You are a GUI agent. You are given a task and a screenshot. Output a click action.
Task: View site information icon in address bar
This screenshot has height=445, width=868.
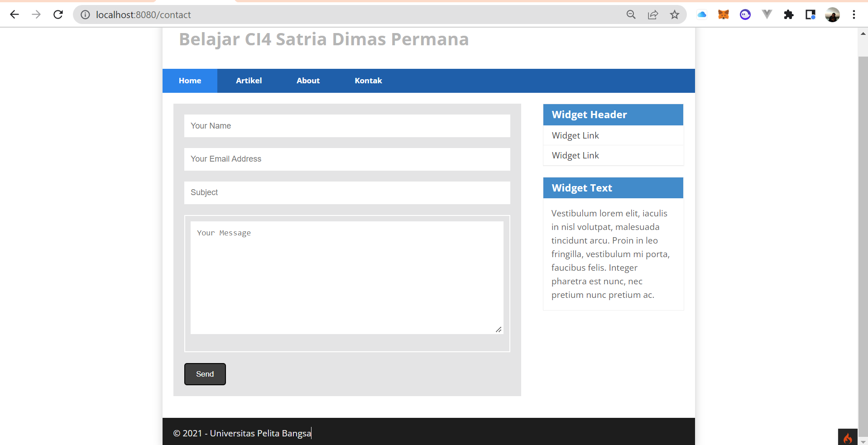(85, 15)
